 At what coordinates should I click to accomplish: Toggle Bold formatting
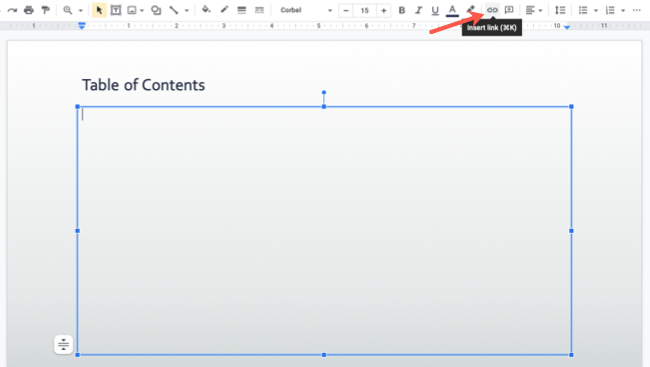(x=402, y=10)
